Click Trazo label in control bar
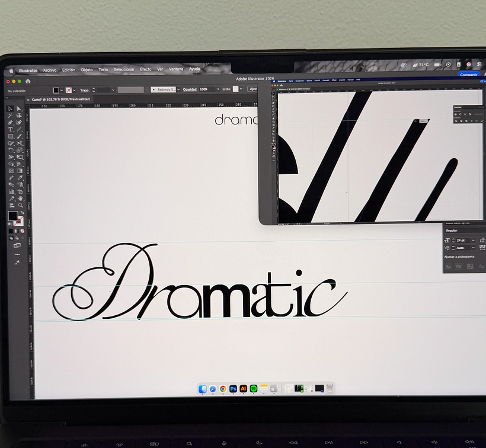Viewport: 486px width, 448px height. tap(85, 90)
